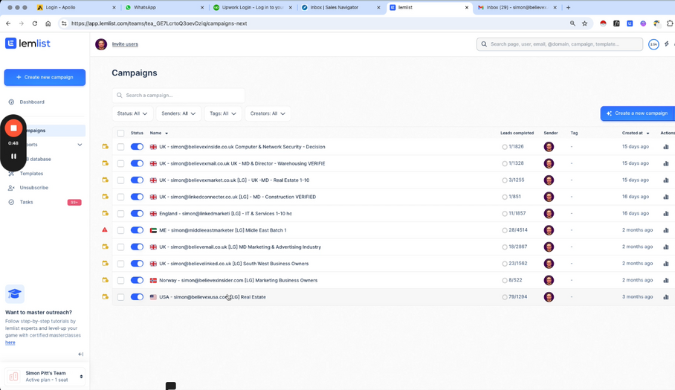Click the browser home button
The width and height of the screenshot is (675, 390).
tap(48, 23)
